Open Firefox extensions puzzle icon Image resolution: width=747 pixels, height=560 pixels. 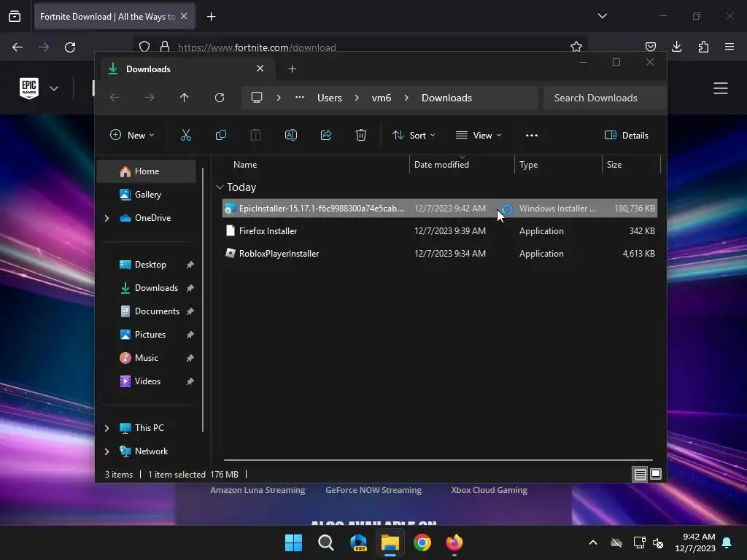coord(703,47)
